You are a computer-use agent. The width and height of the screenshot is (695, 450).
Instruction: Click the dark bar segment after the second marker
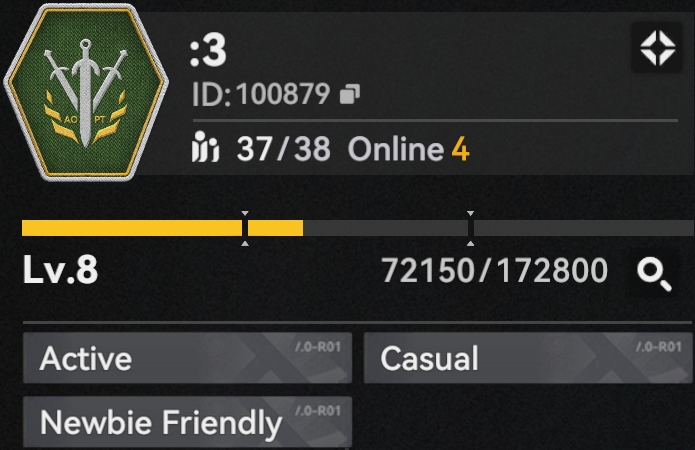click(x=584, y=228)
